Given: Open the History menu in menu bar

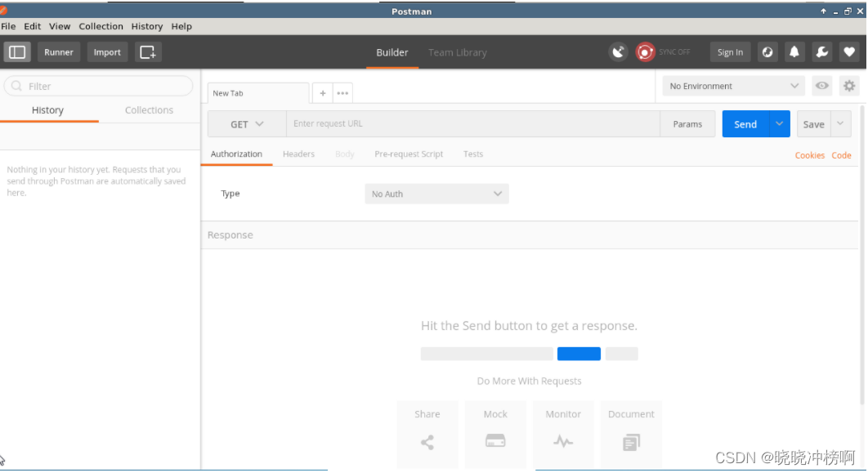Looking at the screenshot, I should pyautogui.click(x=146, y=26).
